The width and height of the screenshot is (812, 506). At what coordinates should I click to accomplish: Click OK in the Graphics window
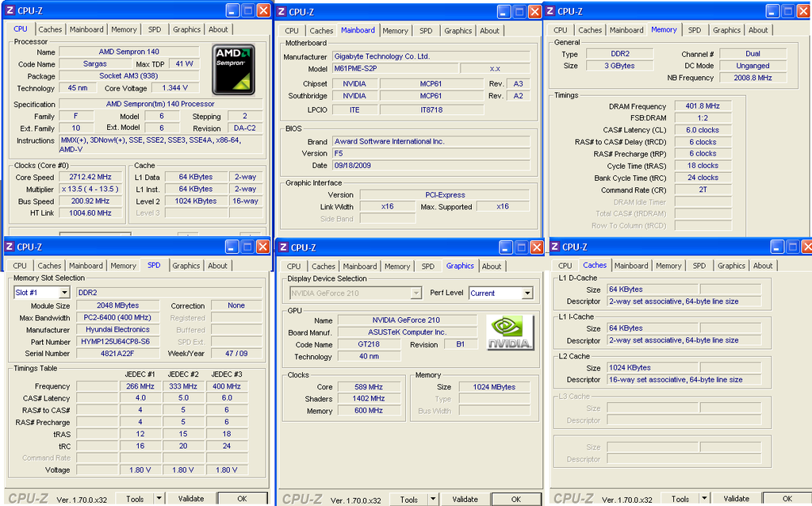point(515,500)
